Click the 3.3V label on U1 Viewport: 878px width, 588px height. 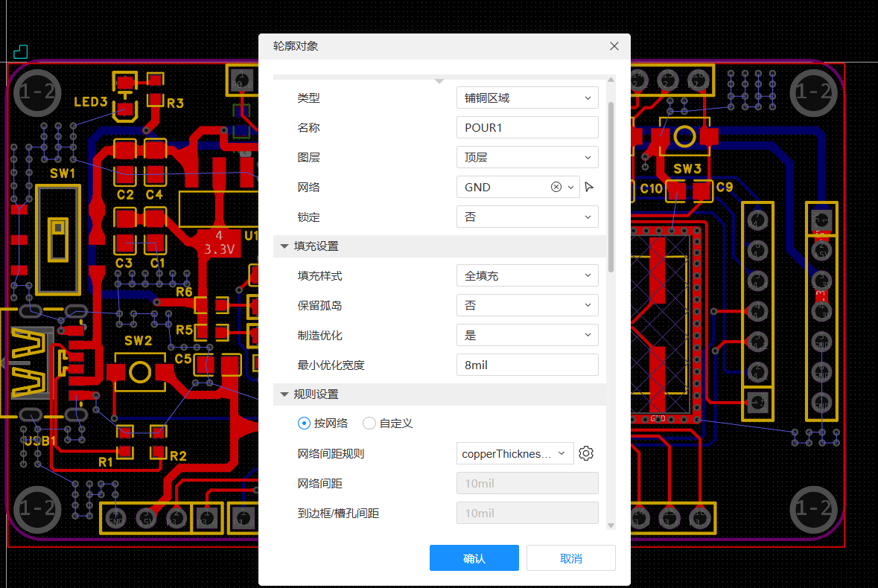(x=219, y=249)
